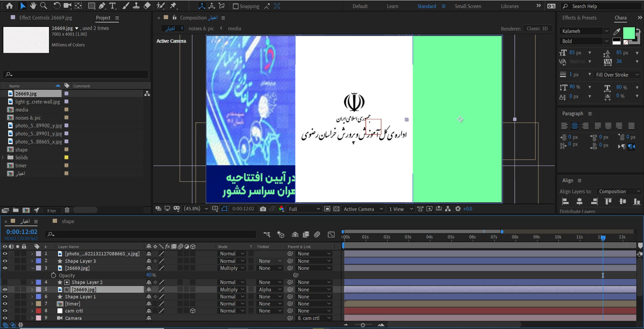
Task: Switch to the Default workspace
Action: pyautogui.click(x=360, y=6)
